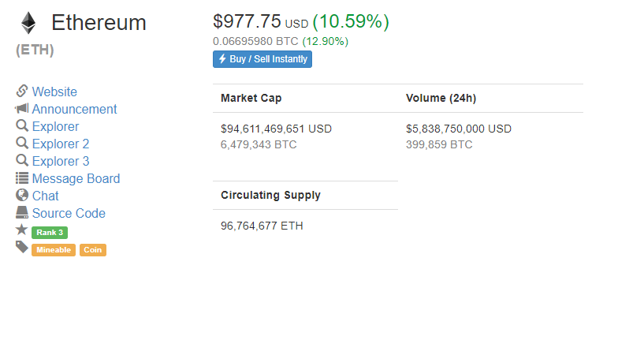Image resolution: width=644 pixels, height=340 pixels.
Task: Click the Ethereum diamond logo
Action: point(28,23)
